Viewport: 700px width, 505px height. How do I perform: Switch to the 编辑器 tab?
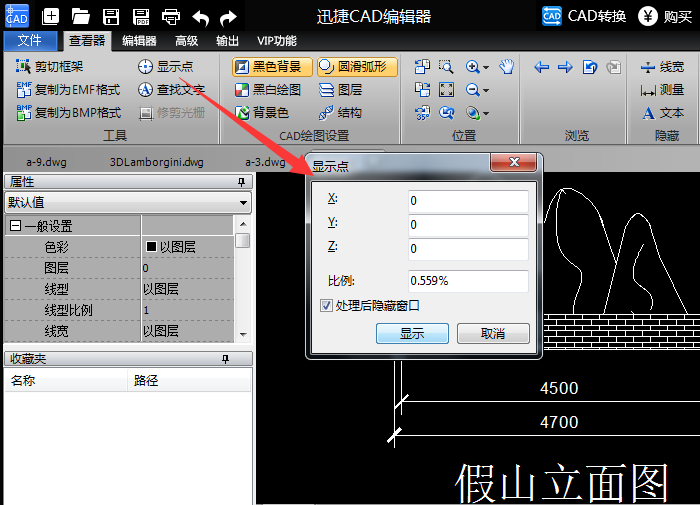[139, 41]
